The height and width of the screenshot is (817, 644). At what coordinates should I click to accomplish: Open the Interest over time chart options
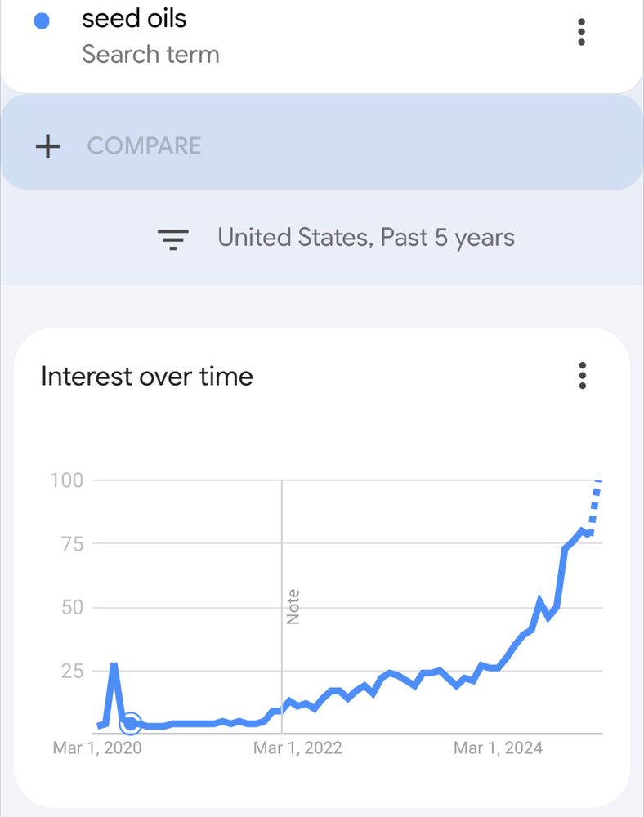[582, 376]
